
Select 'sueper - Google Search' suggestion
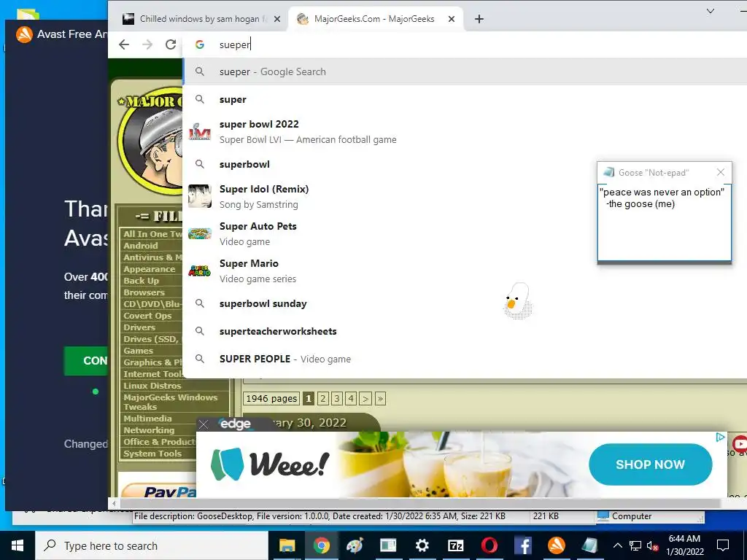click(x=465, y=71)
